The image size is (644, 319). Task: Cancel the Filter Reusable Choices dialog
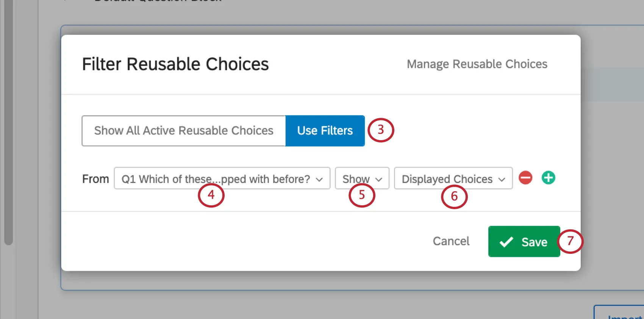451,241
